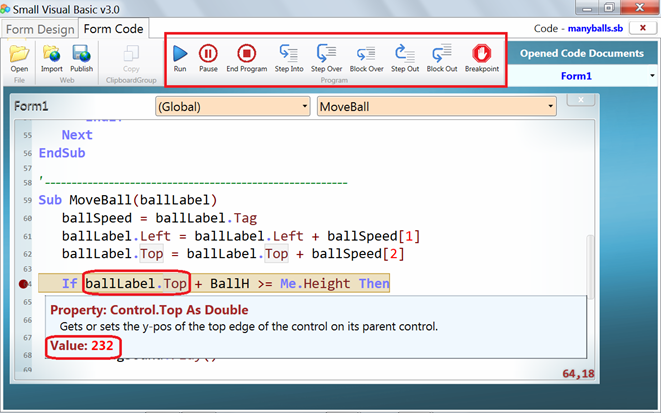662x414 pixels.
Task: Click the Run program icon
Action: tap(180, 54)
